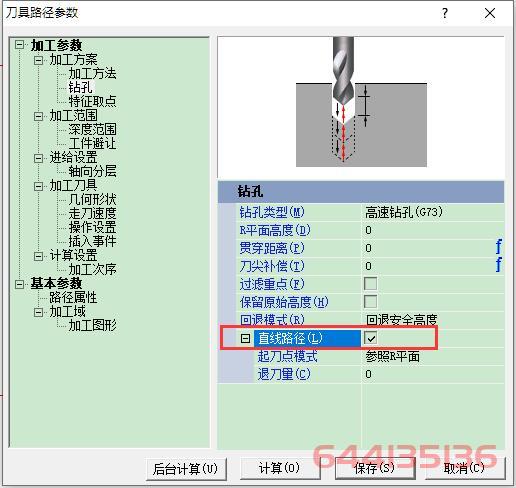Image resolution: width=516 pixels, height=488 pixels.
Task: Select 走刀速度 in the tree
Action: [92, 213]
